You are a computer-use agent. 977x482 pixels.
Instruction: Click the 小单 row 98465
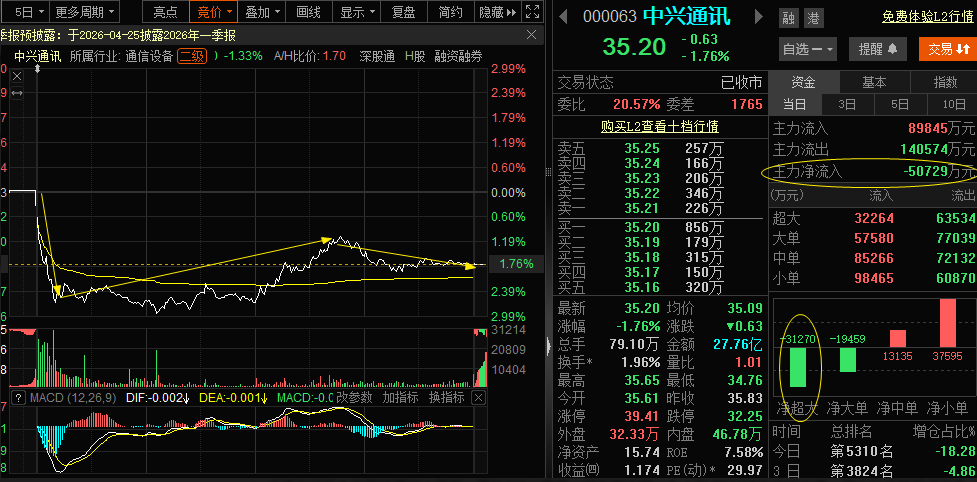(874, 278)
